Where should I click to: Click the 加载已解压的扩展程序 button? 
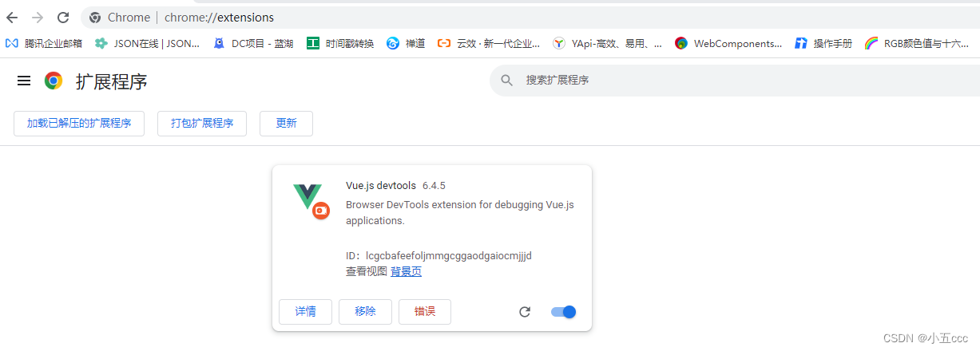pyautogui.click(x=79, y=124)
